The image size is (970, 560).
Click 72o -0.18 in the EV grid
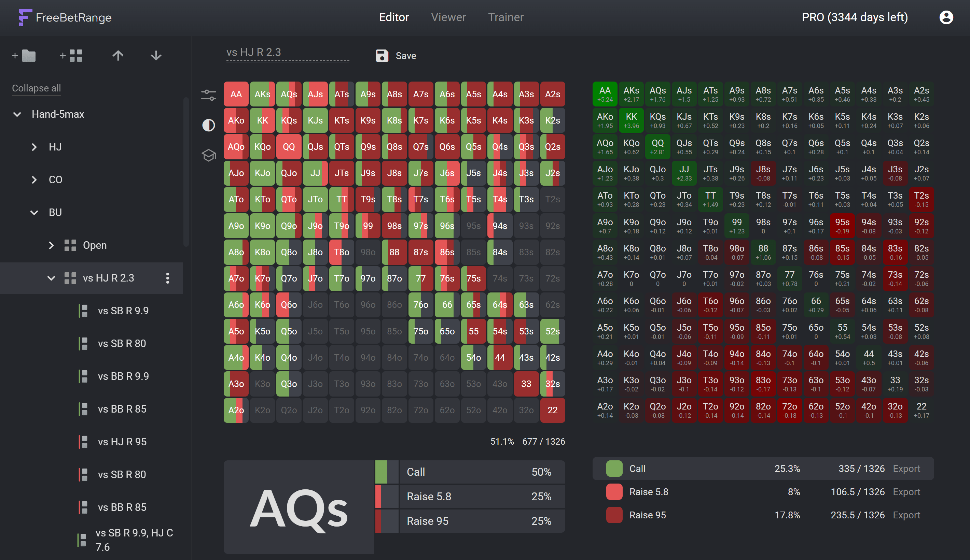coord(789,410)
